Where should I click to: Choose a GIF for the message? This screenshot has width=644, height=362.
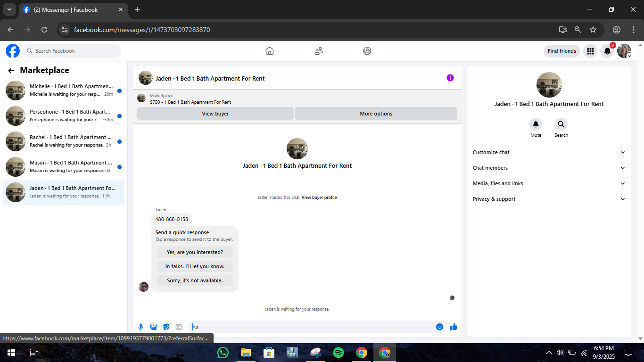pos(179,327)
